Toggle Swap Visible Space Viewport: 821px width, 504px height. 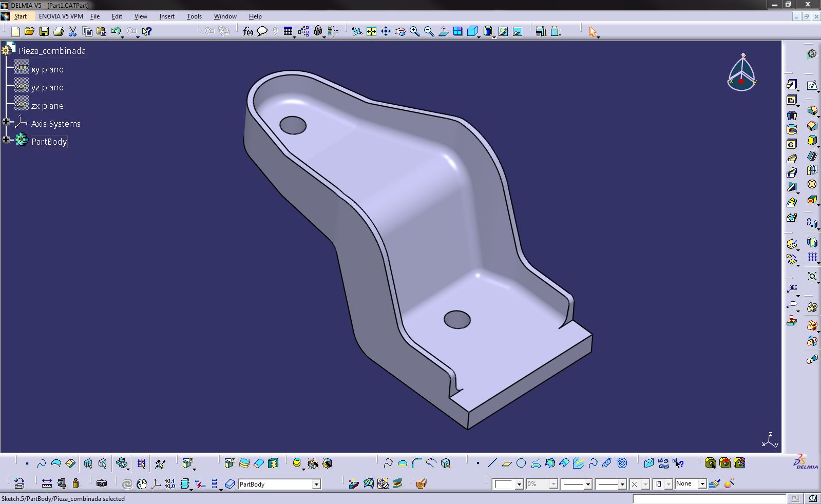[x=518, y=31]
